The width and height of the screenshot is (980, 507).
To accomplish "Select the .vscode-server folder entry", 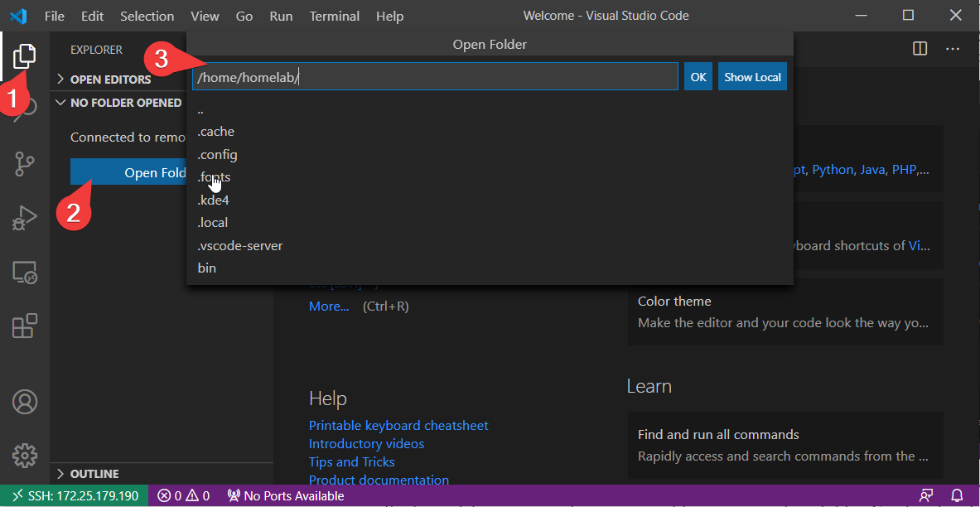I will (490, 246).
